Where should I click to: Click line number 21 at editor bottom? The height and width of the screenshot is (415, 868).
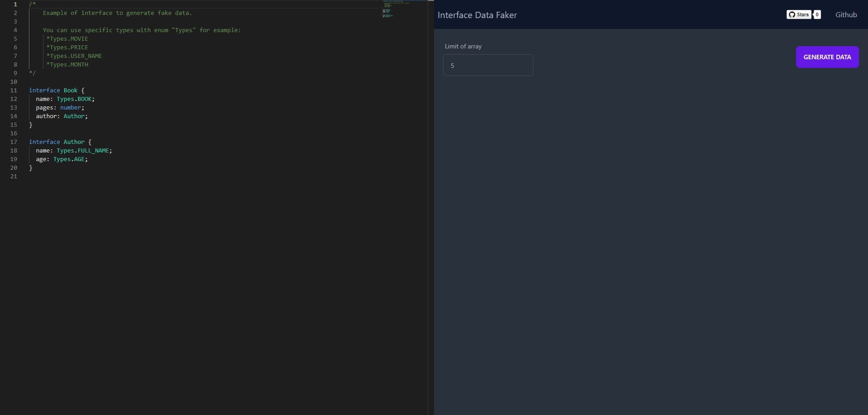tap(14, 176)
